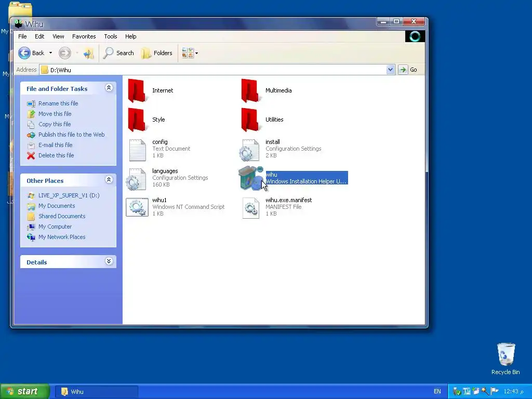Expand the Address bar dropdown
Viewport: 532px width, 399px height.
point(390,70)
